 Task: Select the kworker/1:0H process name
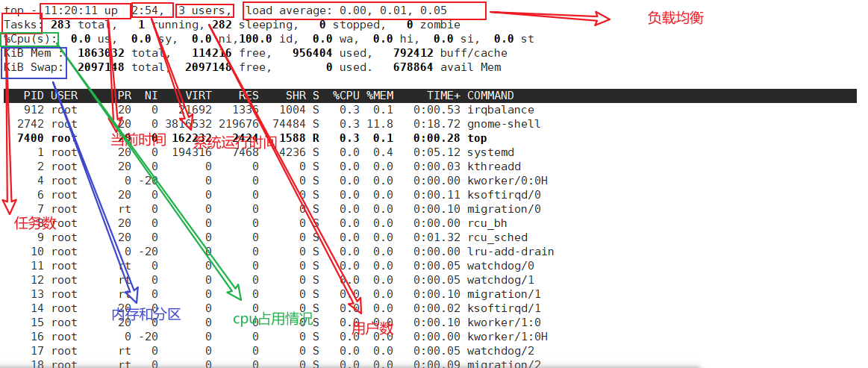[x=507, y=337]
